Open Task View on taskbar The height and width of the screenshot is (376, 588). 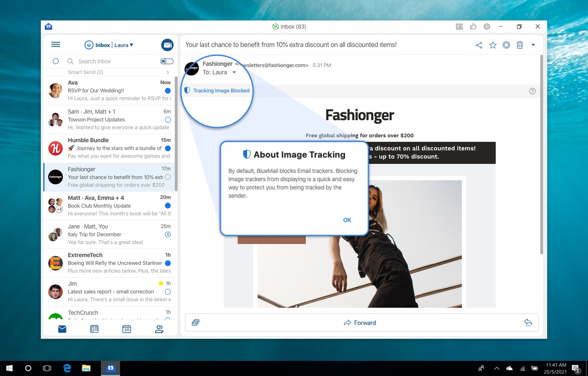point(47,368)
